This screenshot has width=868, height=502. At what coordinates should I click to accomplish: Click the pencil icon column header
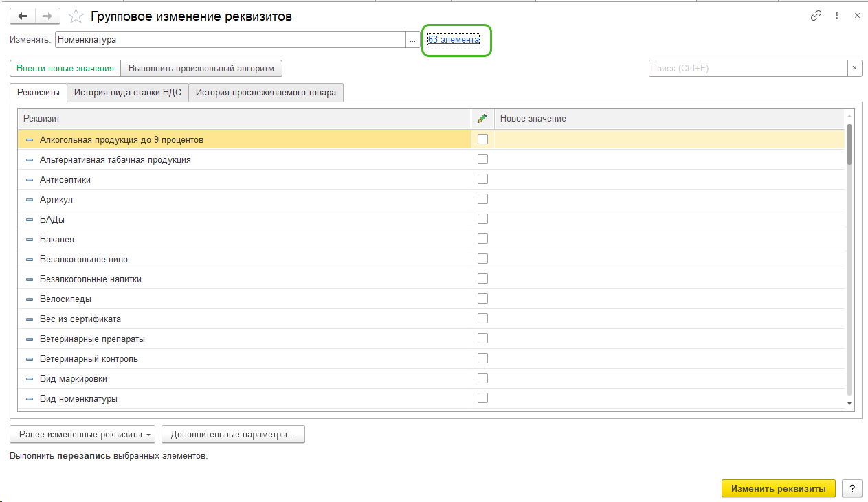[x=482, y=119]
